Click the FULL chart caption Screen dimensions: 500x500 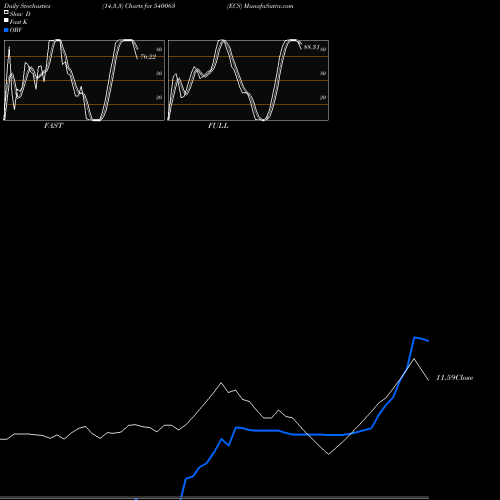click(218, 126)
